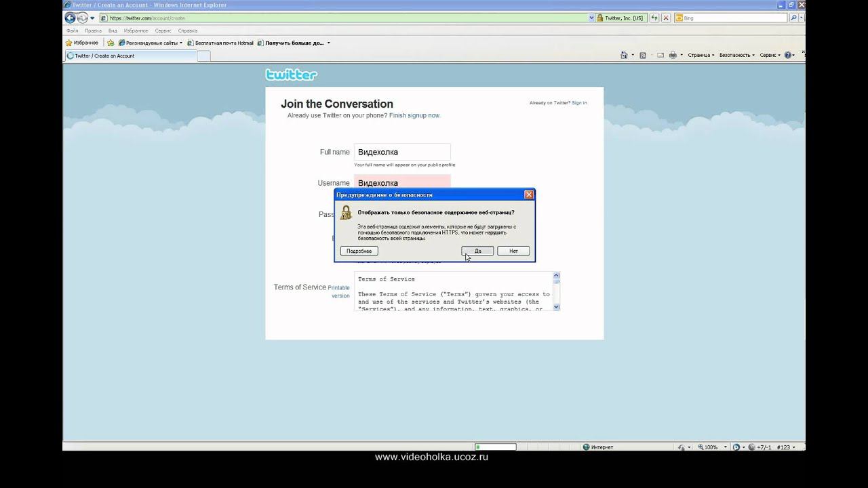The height and width of the screenshot is (488, 868).
Task: Click the Username input field
Action: click(402, 182)
